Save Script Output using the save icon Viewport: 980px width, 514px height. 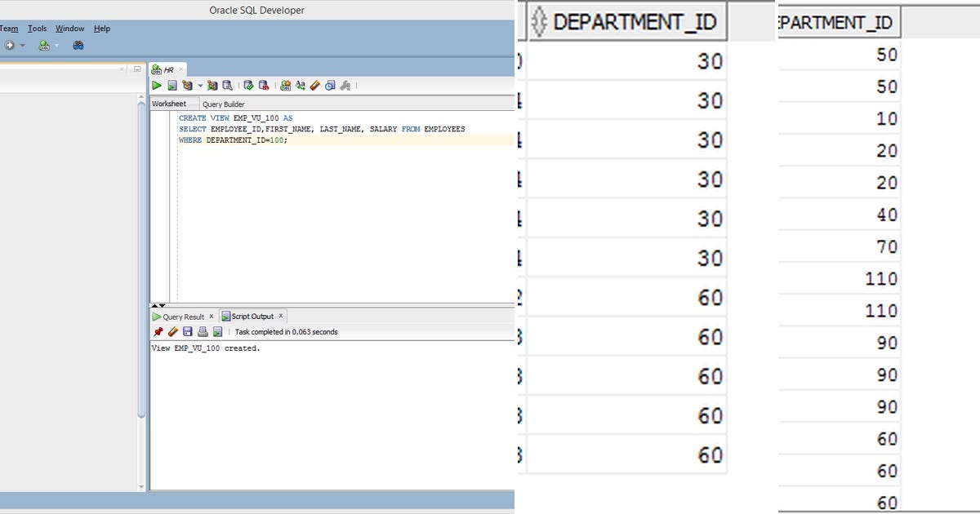187,331
